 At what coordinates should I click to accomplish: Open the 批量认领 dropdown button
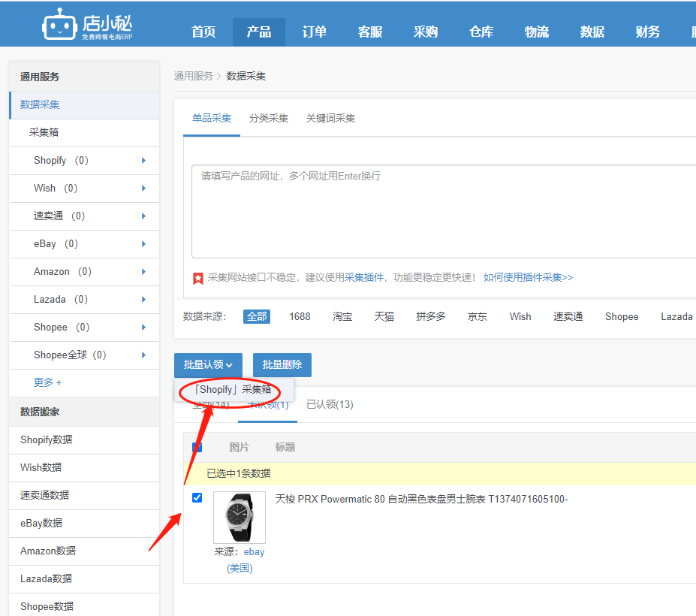tap(208, 364)
